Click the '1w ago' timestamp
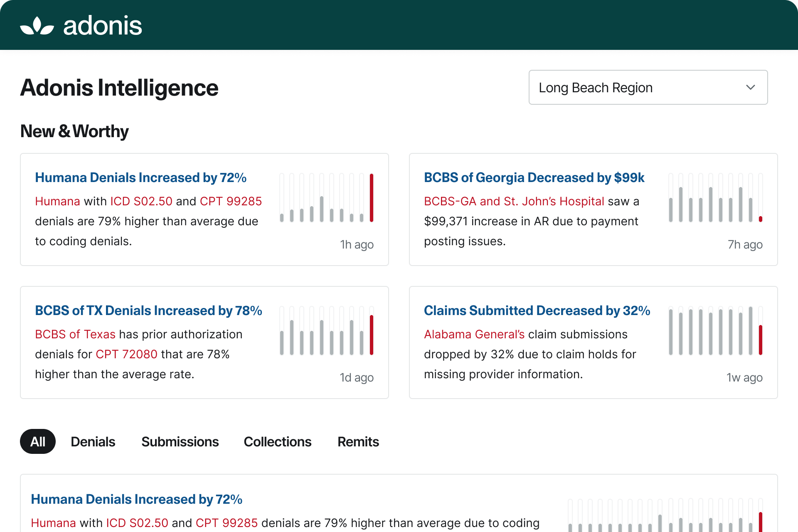Viewport: 798px width, 532px height. (x=744, y=377)
